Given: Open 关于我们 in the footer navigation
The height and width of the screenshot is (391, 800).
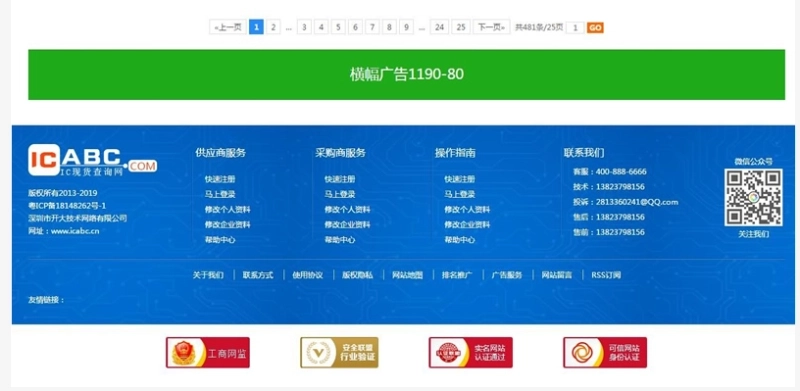Looking at the screenshot, I should (208, 275).
